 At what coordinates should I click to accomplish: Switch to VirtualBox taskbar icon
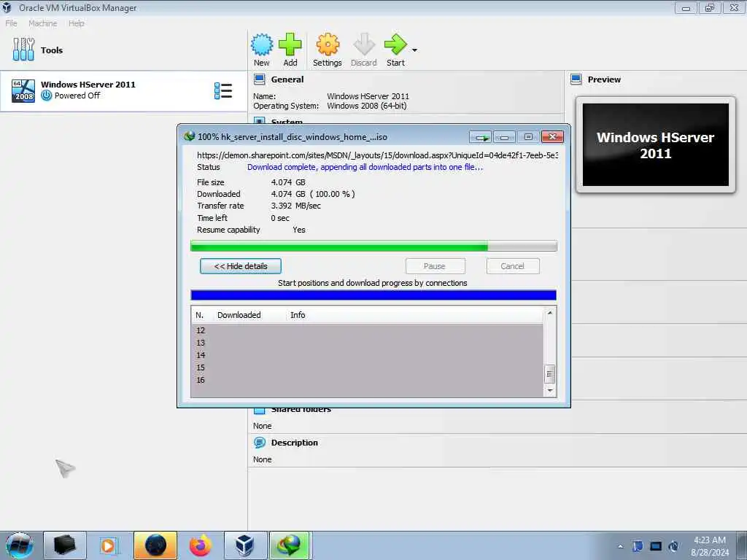pos(245,545)
